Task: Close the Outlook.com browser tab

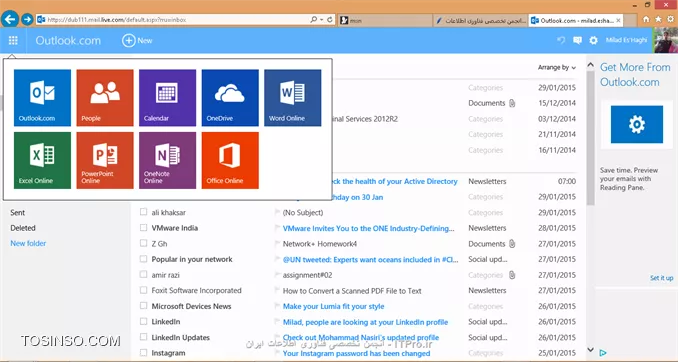Action: [x=618, y=20]
